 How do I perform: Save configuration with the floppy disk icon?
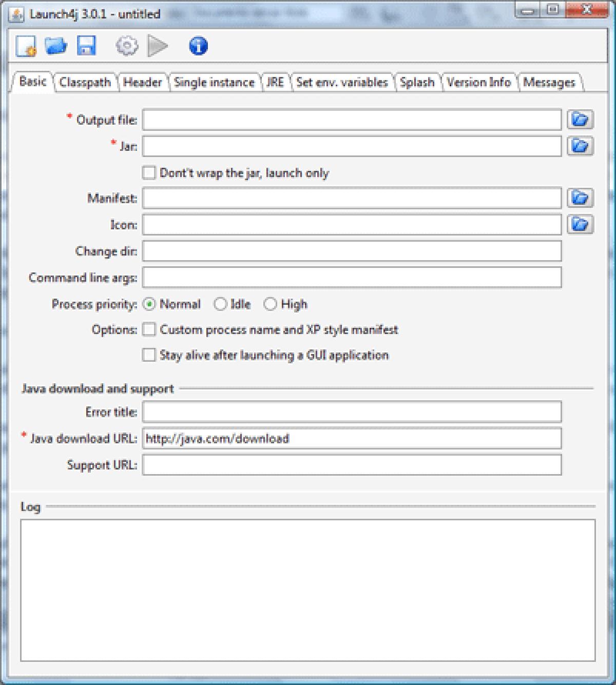tap(87, 46)
